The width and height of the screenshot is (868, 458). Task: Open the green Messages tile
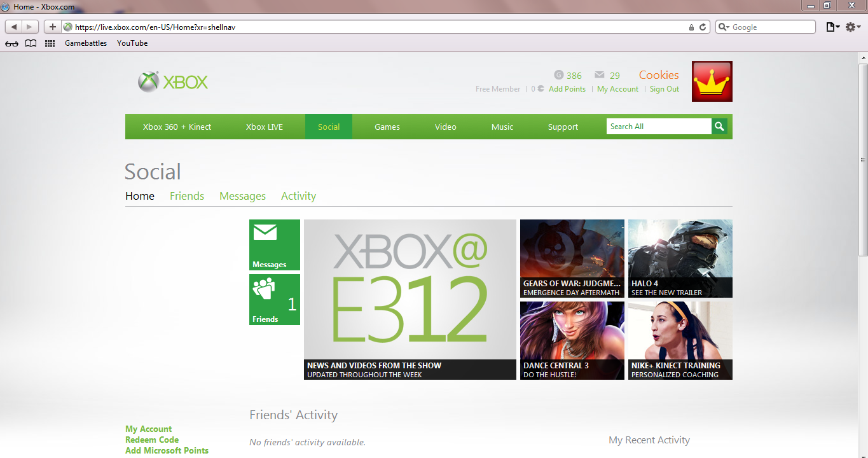[275, 245]
